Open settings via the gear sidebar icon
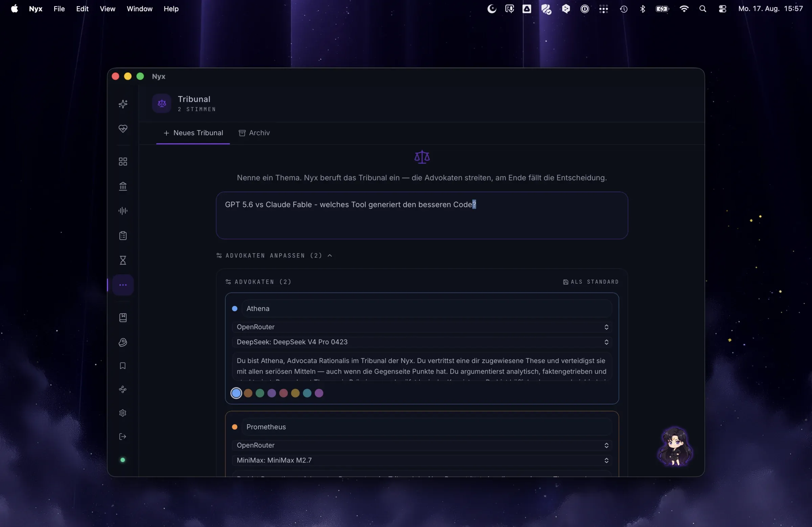 pos(123,413)
